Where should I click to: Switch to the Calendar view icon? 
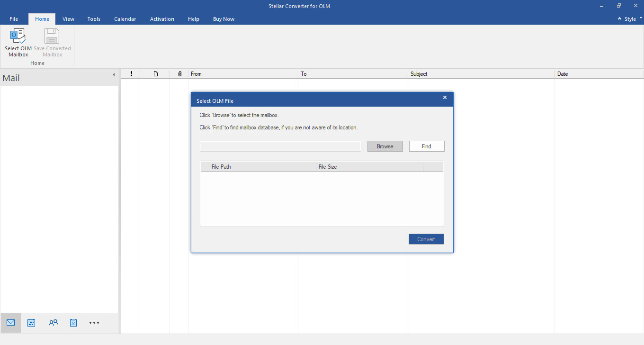(x=31, y=323)
